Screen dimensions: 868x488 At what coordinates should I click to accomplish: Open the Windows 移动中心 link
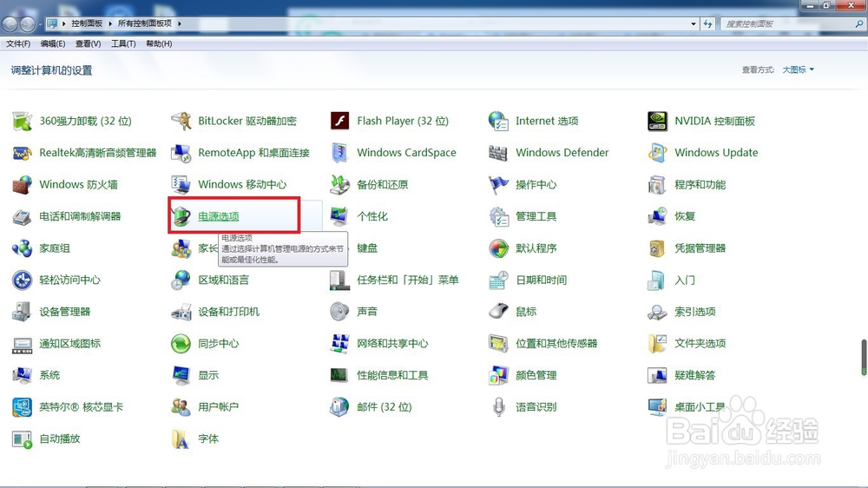tap(242, 184)
